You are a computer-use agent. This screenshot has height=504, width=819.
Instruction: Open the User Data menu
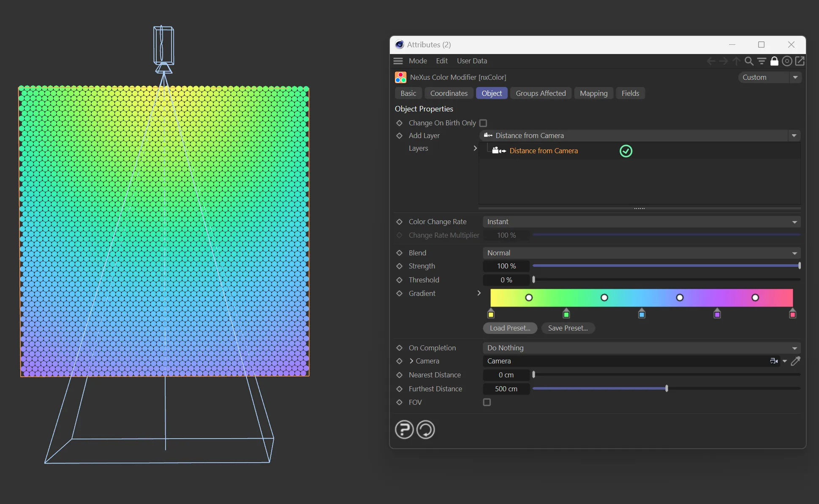click(472, 61)
